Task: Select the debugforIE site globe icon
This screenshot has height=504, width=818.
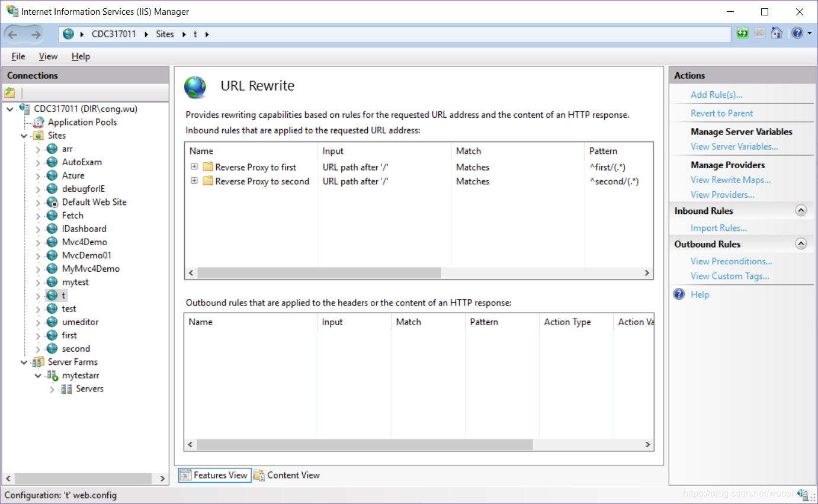Action: pyautogui.click(x=52, y=189)
